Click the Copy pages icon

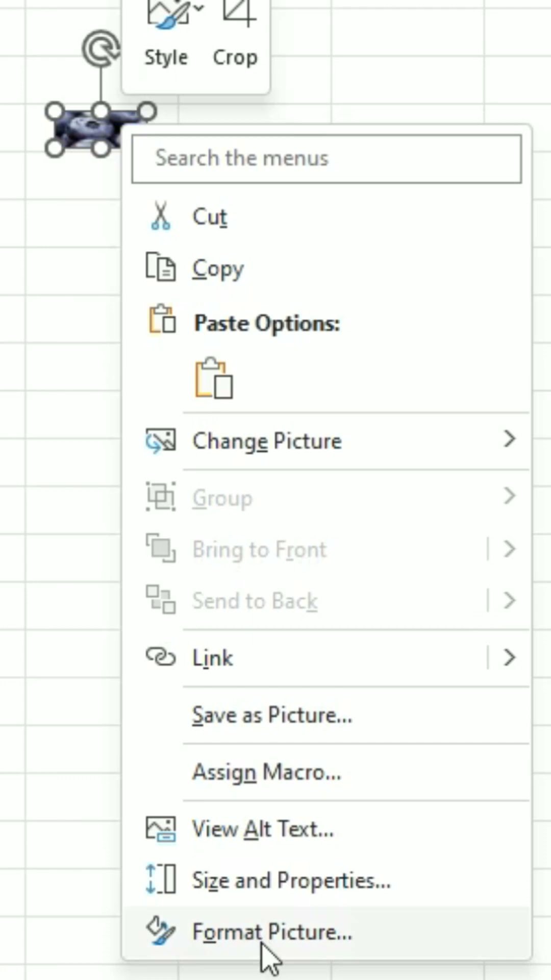pos(161,267)
